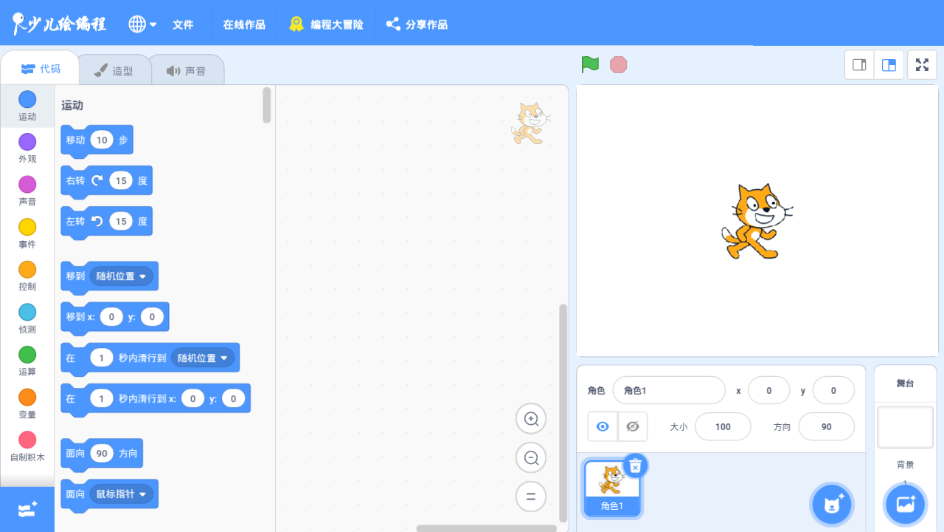Open the add extension button
The width and height of the screenshot is (944, 532).
(x=27, y=509)
